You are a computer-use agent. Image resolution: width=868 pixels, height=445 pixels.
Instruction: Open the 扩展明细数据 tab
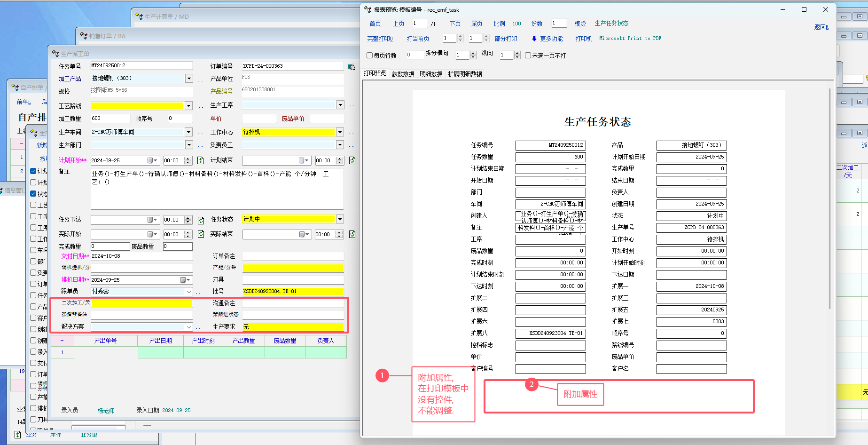point(465,74)
